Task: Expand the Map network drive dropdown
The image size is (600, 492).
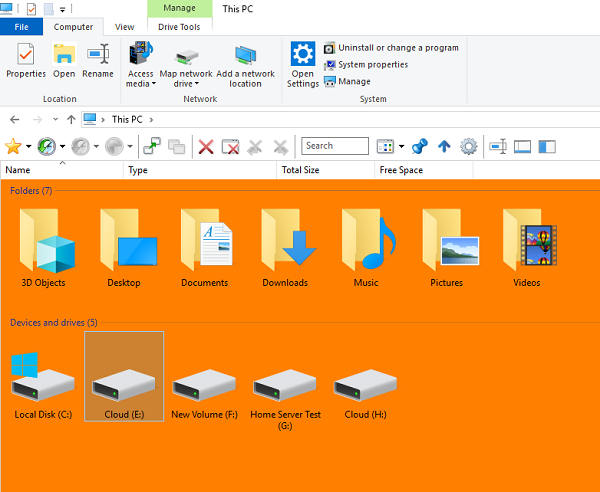Action: (x=186, y=84)
